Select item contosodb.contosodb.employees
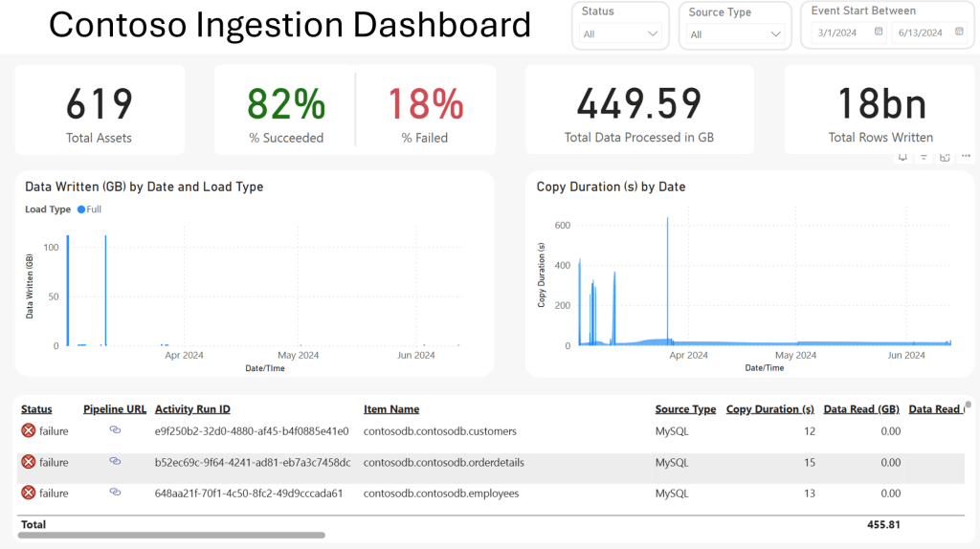Viewport: 980px width, 549px height. pos(441,494)
